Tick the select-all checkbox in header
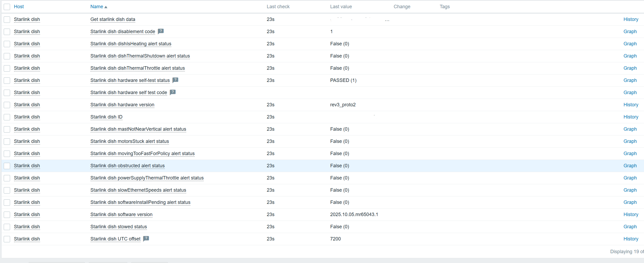 tap(7, 7)
